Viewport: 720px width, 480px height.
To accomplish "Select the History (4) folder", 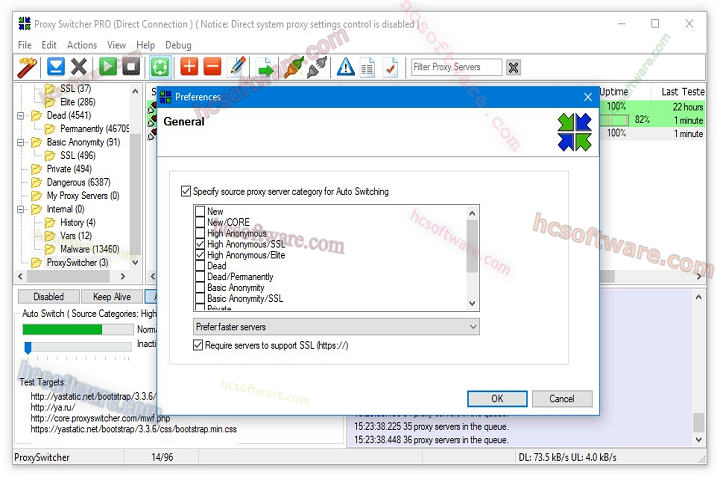I will 78,223.
